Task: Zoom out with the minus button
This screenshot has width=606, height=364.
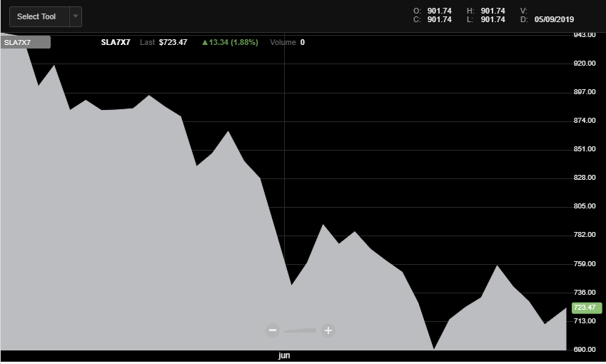Action: [x=273, y=330]
